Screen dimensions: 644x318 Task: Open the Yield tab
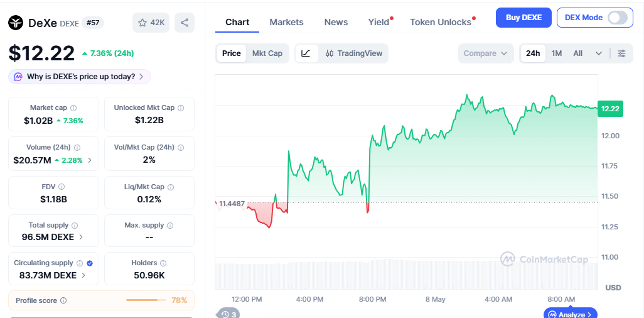coord(378,22)
